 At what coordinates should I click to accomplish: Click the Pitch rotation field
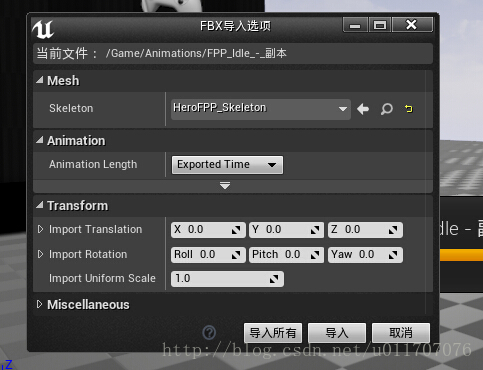tap(286, 255)
